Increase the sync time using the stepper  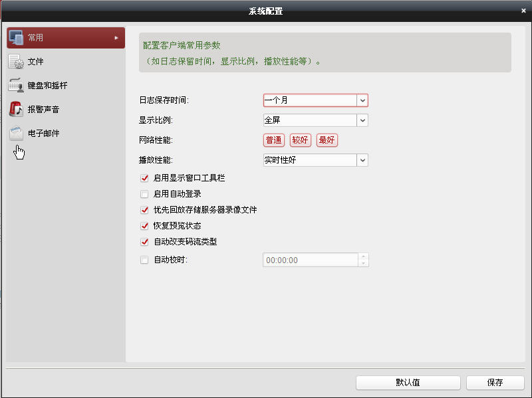(x=364, y=257)
